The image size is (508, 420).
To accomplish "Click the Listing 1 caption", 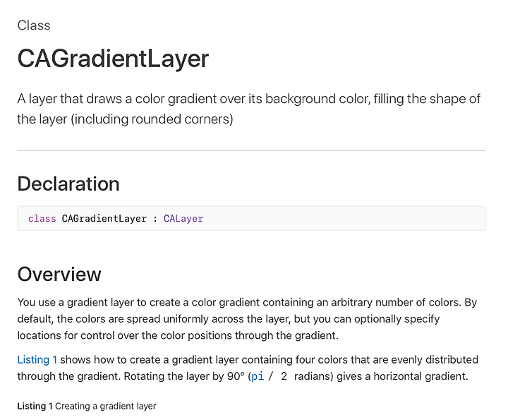I will [87, 406].
